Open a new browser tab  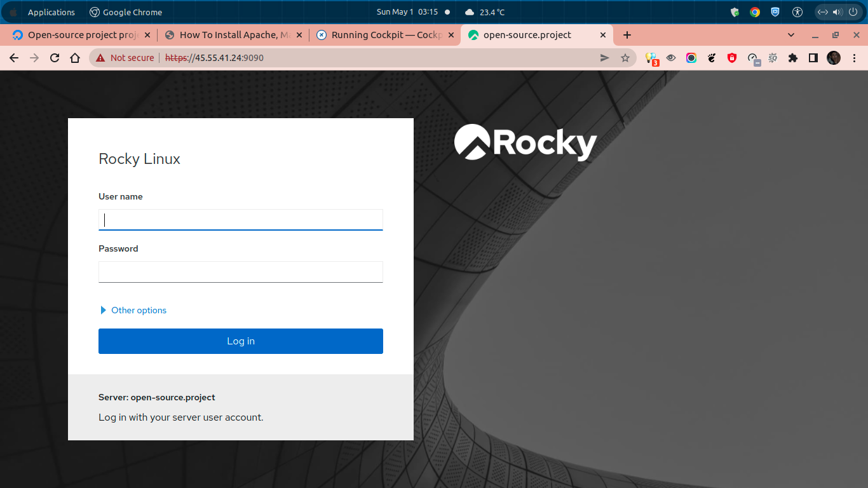click(627, 35)
